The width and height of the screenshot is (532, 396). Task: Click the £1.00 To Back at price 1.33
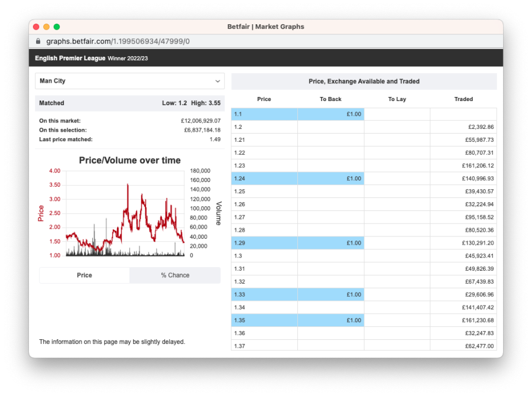point(331,294)
